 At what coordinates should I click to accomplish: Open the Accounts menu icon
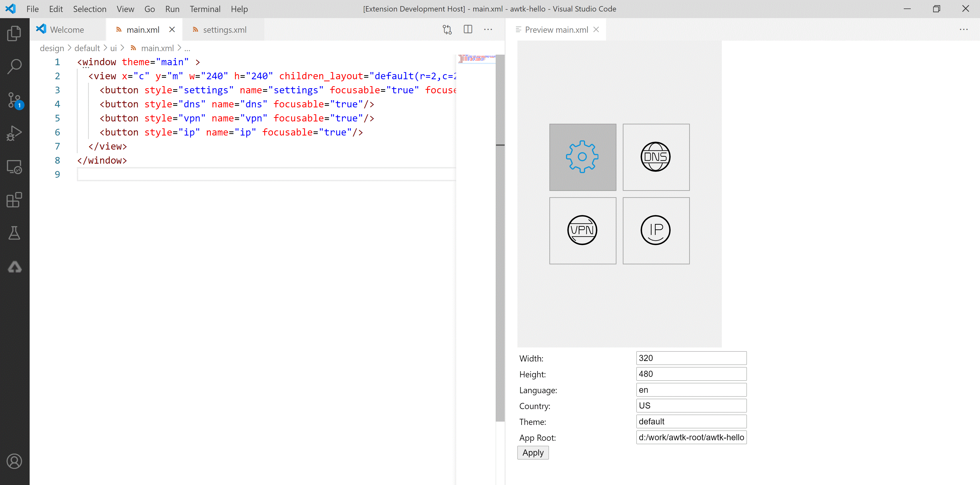[x=15, y=461]
